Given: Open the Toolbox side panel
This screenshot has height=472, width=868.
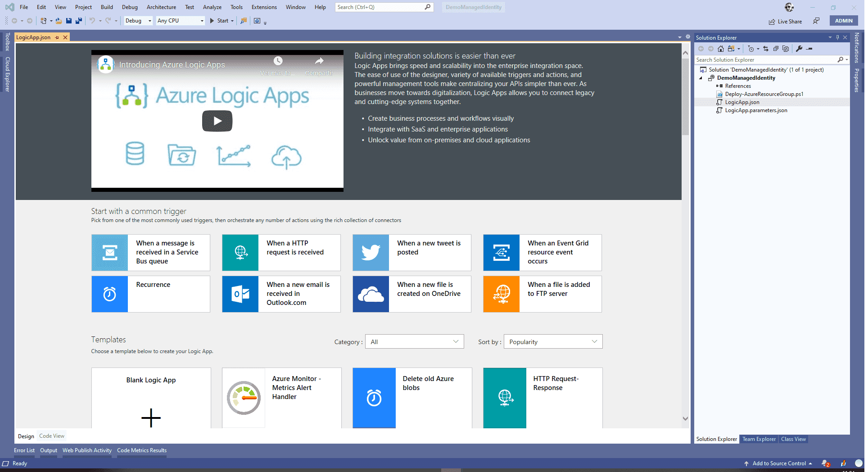Looking at the screenshot, I should (x=7, y=42).
